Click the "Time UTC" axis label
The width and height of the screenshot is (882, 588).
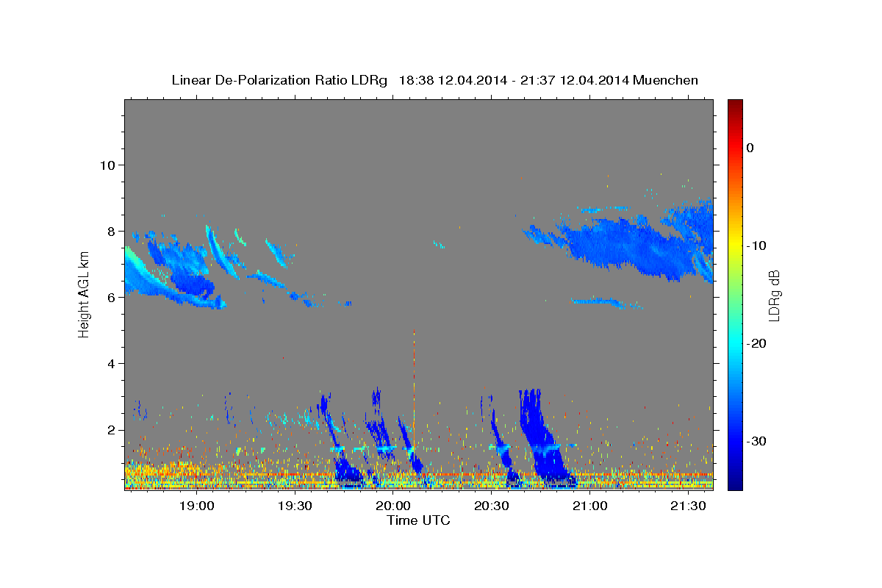pos(418,520)
